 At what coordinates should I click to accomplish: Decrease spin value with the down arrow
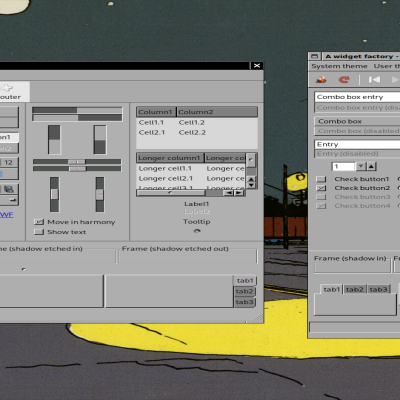(361, 166)
